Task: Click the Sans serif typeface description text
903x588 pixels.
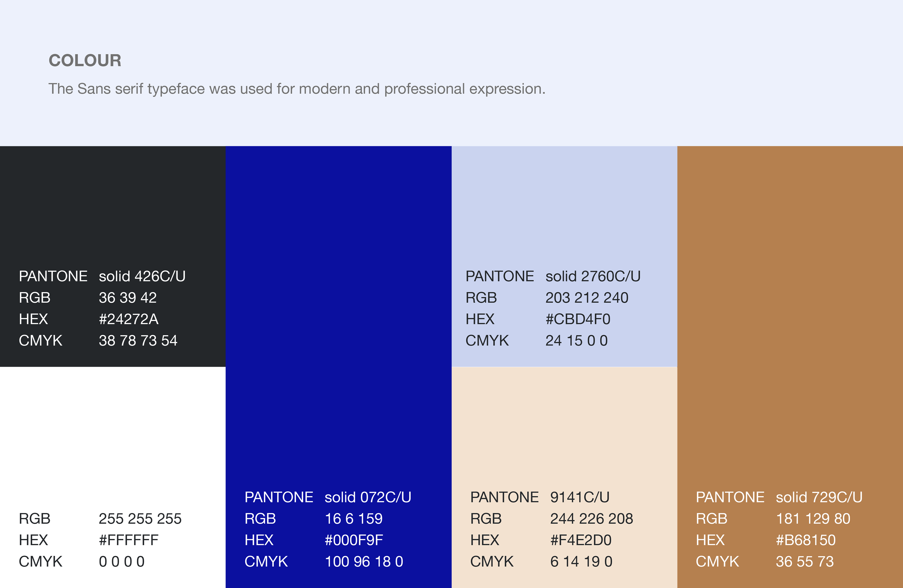Action: pyautogui.click(x=297, y=89)
